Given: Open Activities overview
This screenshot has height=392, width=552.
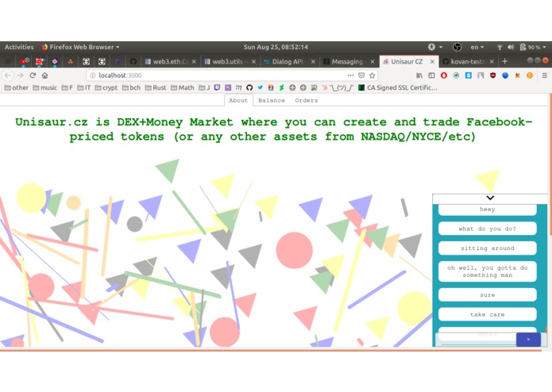Looking at the screenshot, I should (19, 47).
